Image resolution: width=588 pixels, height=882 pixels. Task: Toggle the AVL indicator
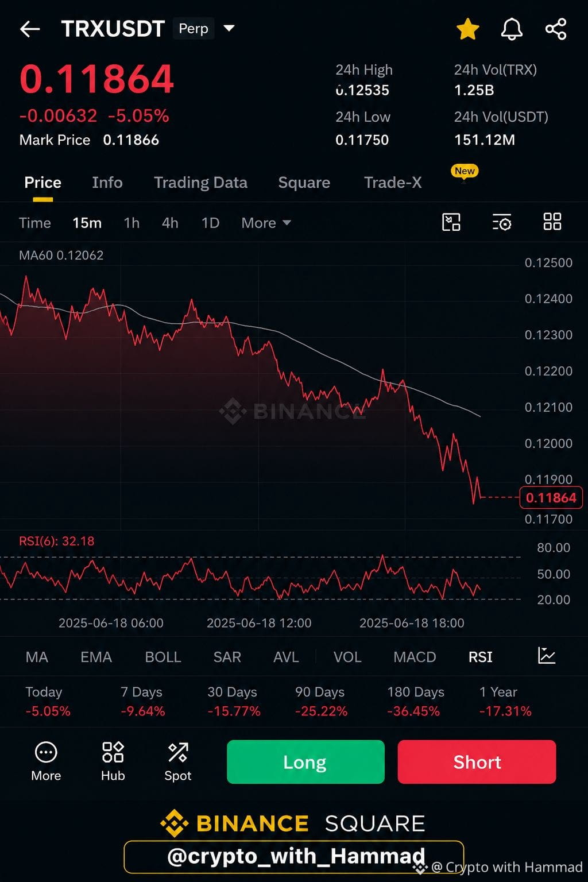point(286,657)
